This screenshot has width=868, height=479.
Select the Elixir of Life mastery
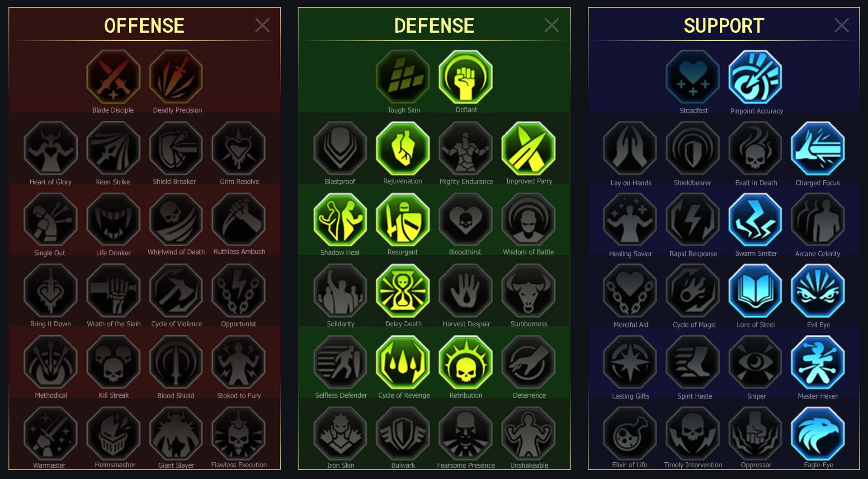click(630, 434)
